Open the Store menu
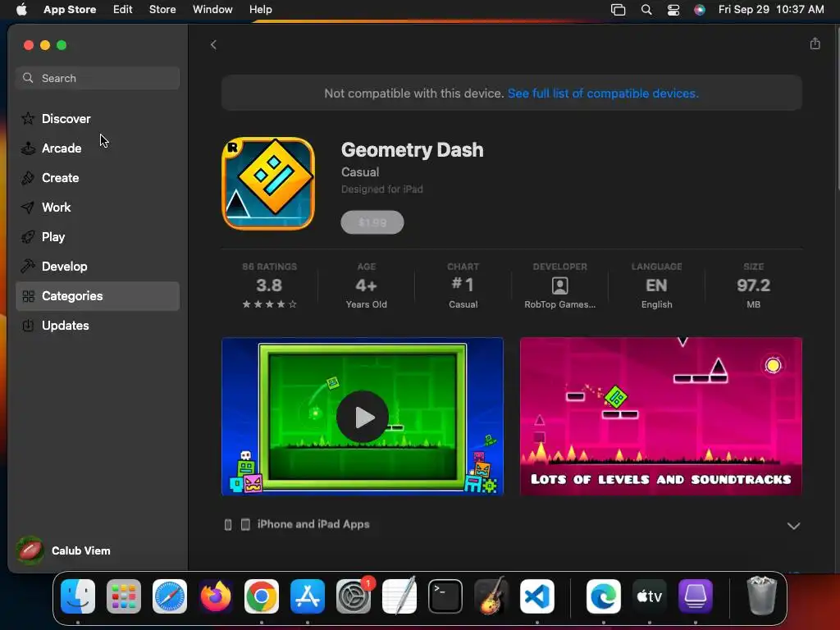The height and width of the screenshot is (630, 840). (162, 10)
